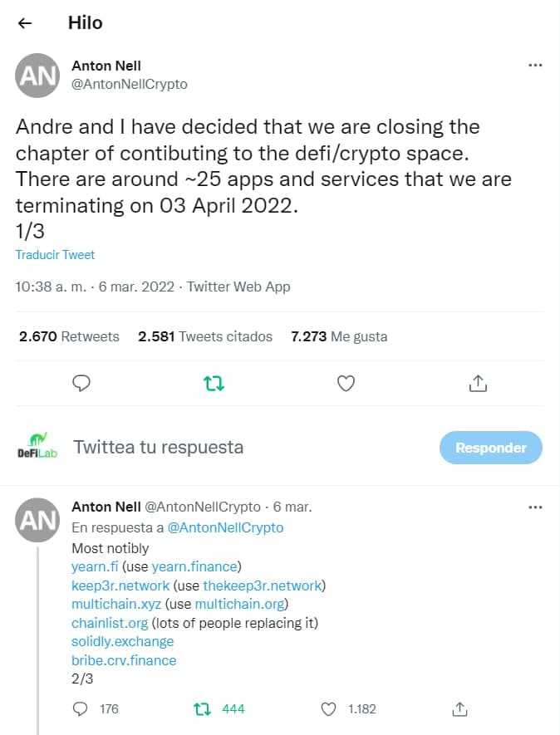Open more options on the reply tweet
This screenshot has height=735, width=560.
pos(536,507)
